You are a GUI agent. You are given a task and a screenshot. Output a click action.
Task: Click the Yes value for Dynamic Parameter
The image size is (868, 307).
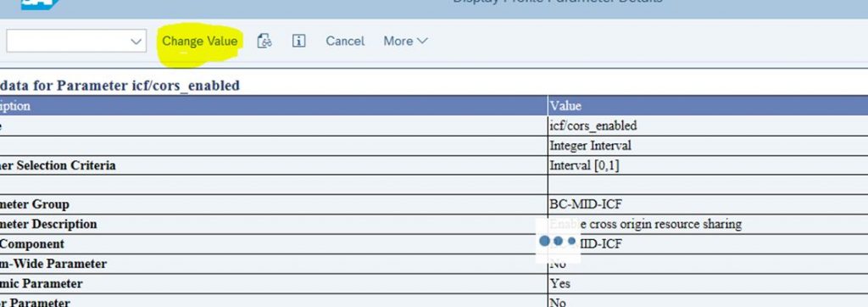click(x=560, y=284)
